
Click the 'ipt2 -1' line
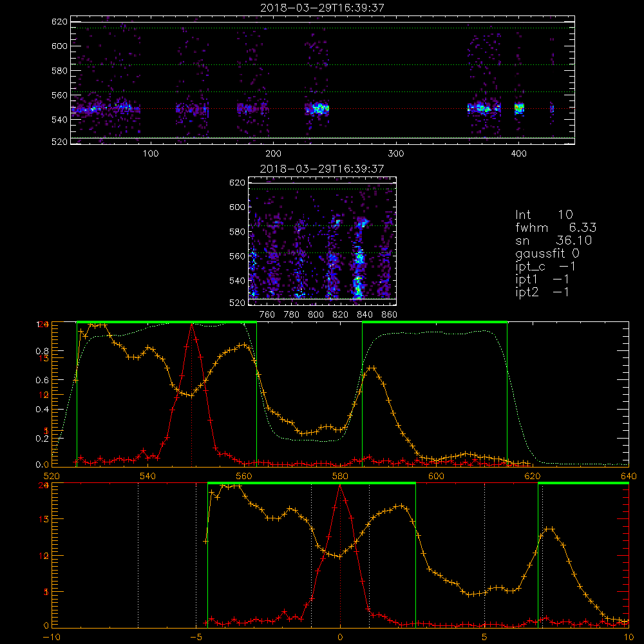pyautogui.click(x=542, y=292)
